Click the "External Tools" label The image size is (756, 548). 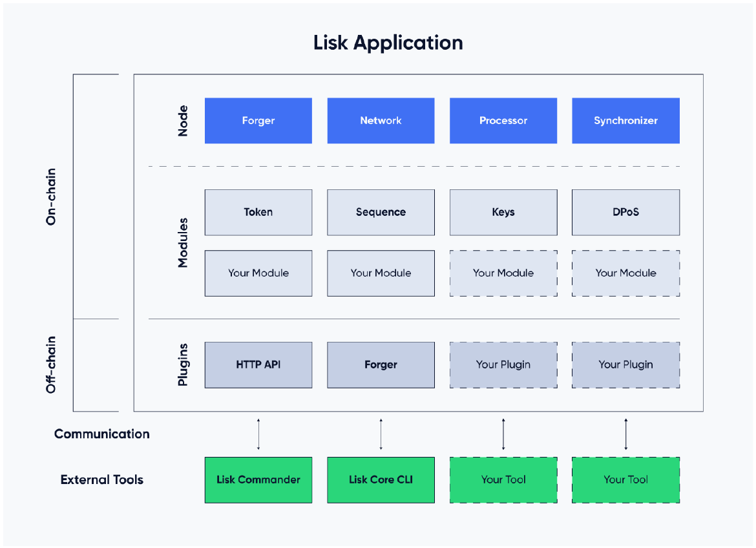coord(101,480)
